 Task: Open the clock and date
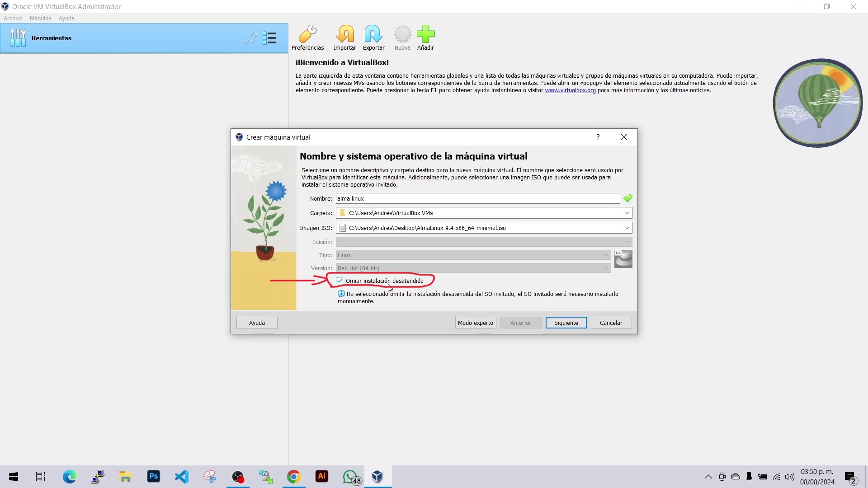tap(817, 477)
